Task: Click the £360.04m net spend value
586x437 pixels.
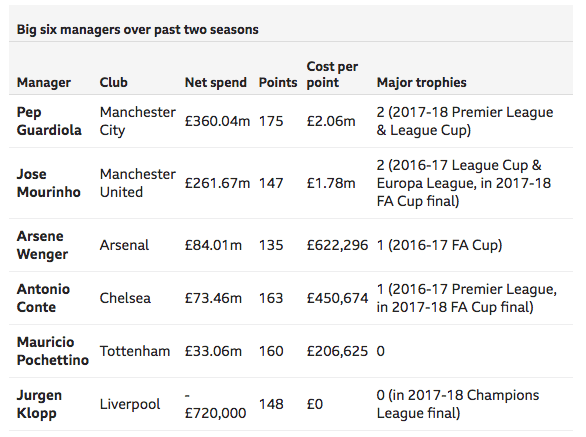Action: [x=217, y=121]
